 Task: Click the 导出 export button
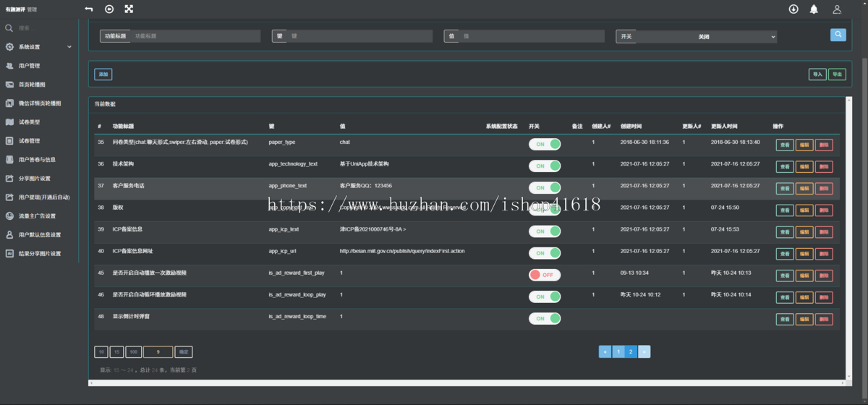tap(837, 74)
